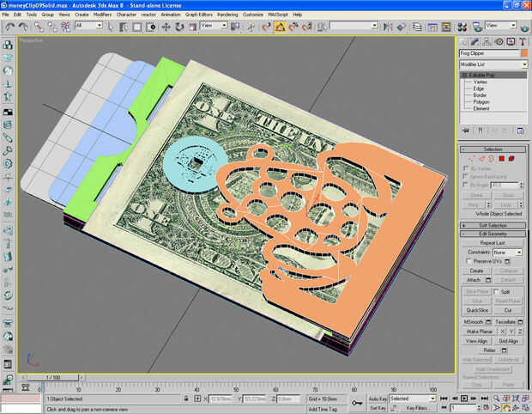Open the Rendering menu
Image resolution: width=532 pixels, height=414 pixels.
tap(227, 15)
